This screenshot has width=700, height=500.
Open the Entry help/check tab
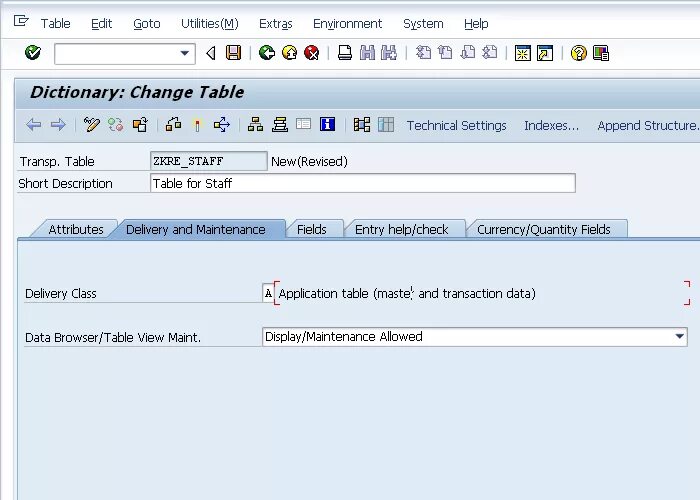click(x=401, y=229)
